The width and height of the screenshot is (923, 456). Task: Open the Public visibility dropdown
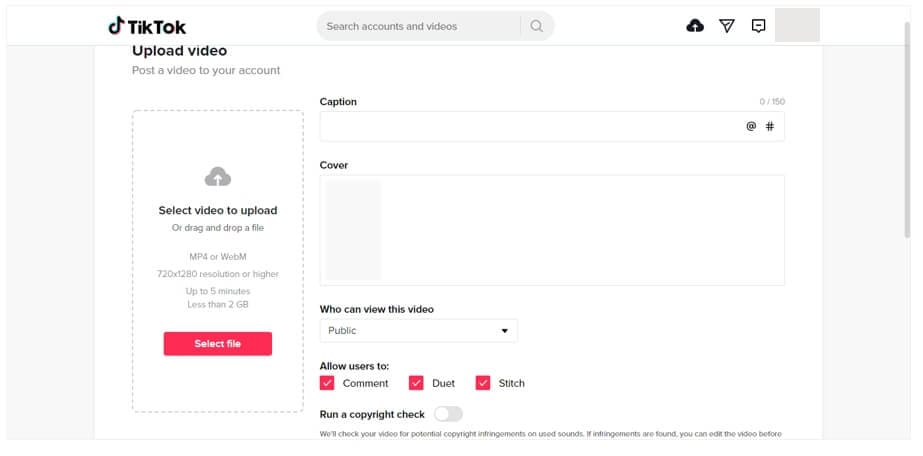(x=418, y=331)
